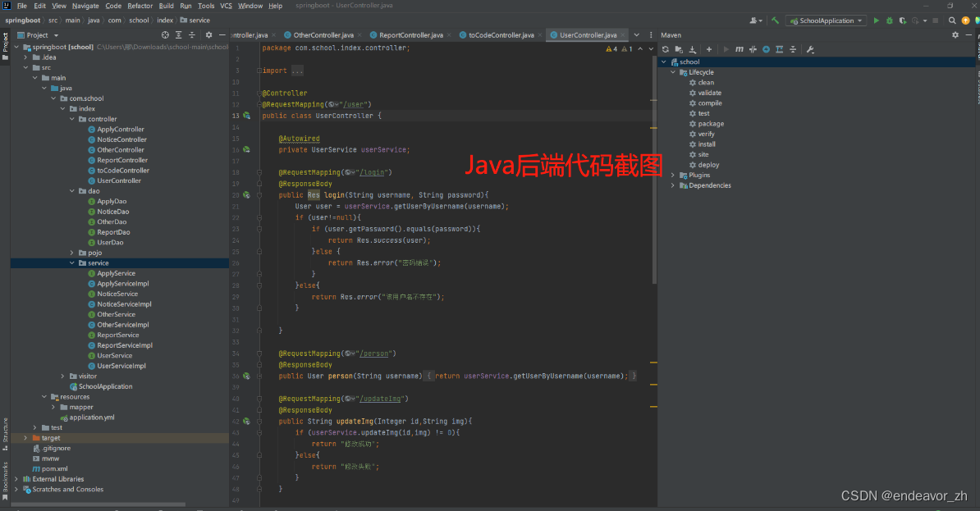Start debugging with the green bug icon
The height and width of the screenshot is (511, 980).
pos(890,21)
